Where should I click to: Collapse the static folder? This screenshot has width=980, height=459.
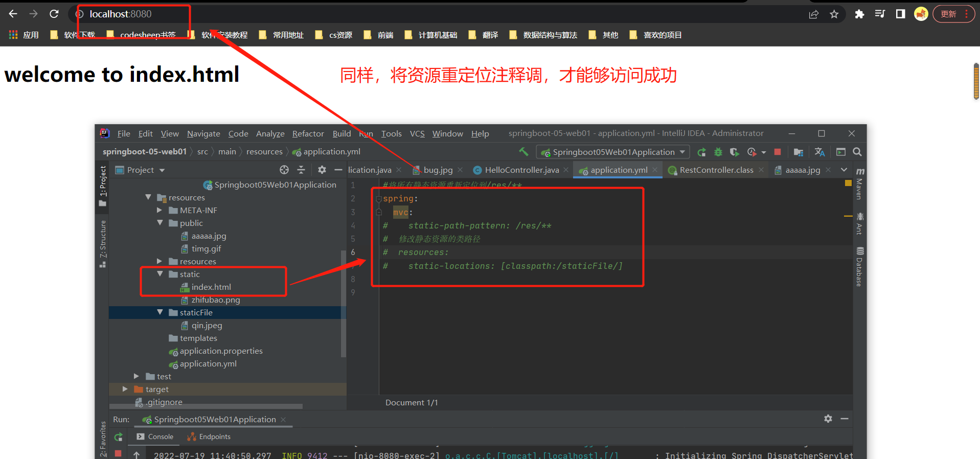pos(160,273)
